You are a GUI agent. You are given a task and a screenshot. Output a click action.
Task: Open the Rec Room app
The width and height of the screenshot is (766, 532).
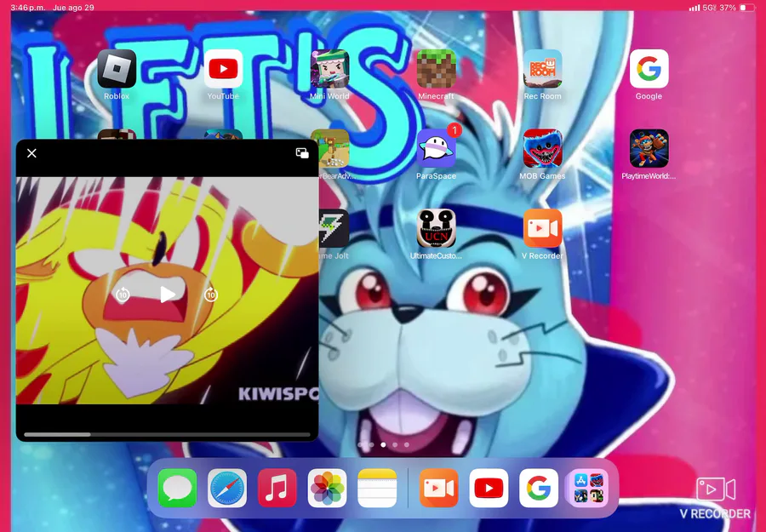542,69
